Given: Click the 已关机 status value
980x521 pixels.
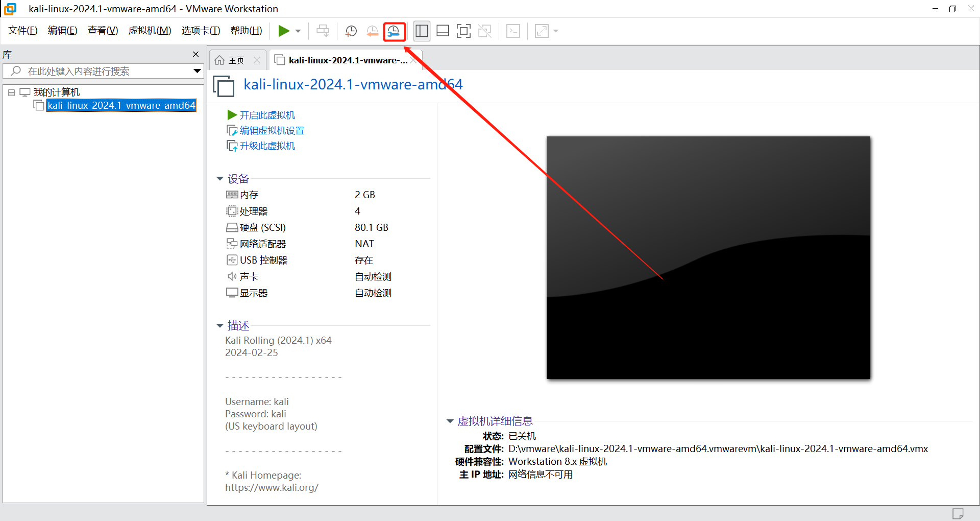Looking at the screenshot, I should pyautogui.click(x=522, y=436).
